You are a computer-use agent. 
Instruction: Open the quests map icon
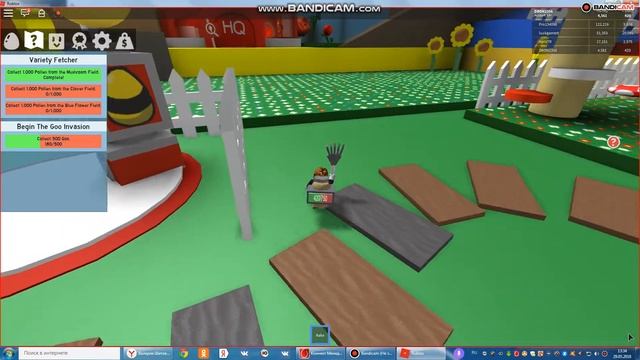33,40
